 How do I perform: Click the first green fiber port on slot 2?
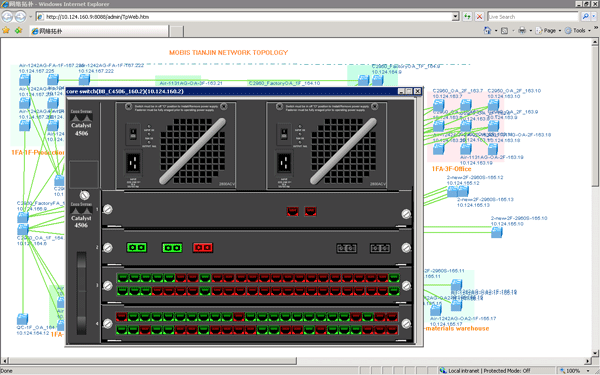[137, 247]
